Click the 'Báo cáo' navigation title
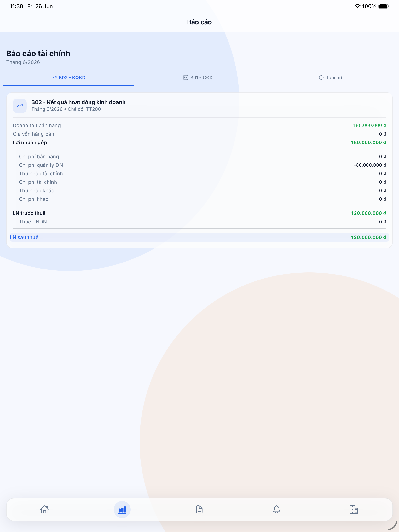The width and height of the screenshot is (399, 532). 199,22
